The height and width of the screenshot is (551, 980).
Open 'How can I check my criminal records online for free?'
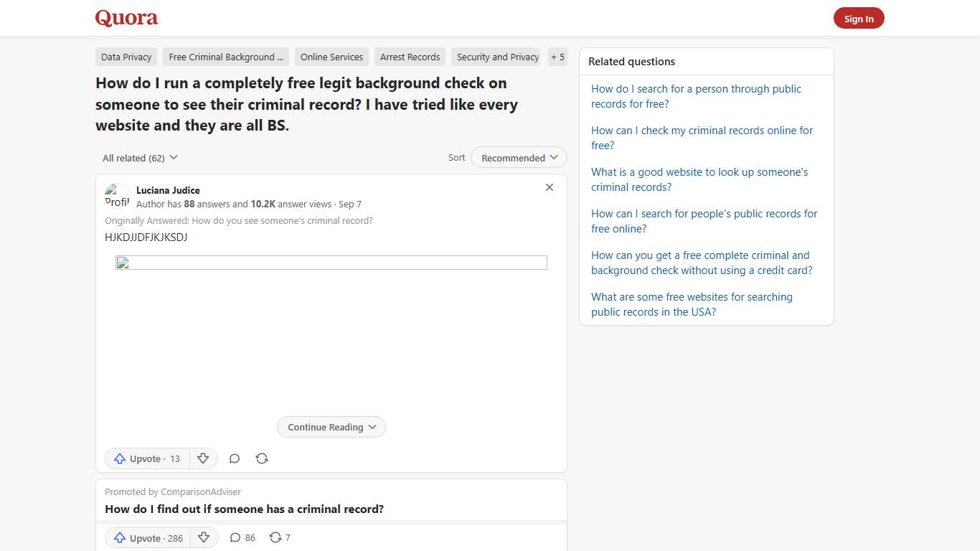tap(702, 138)
